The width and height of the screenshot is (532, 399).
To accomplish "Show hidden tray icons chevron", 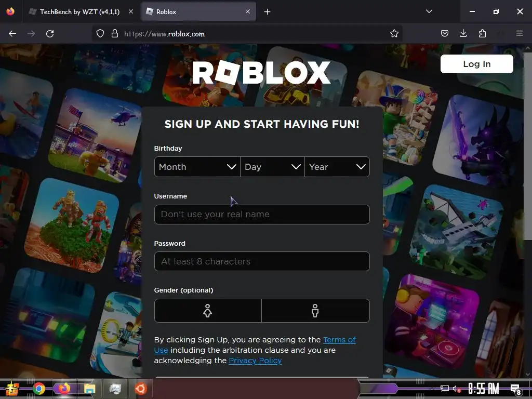I will (x=432, y=389).
